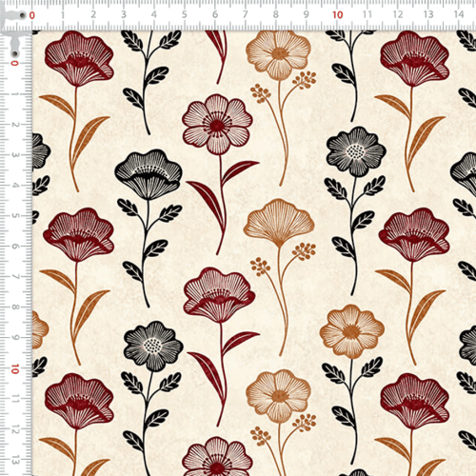The height and width of the screenshot is (476, 476).
Task: Click the number 8 on the vertical ruler
Action: tap(15, 307)
